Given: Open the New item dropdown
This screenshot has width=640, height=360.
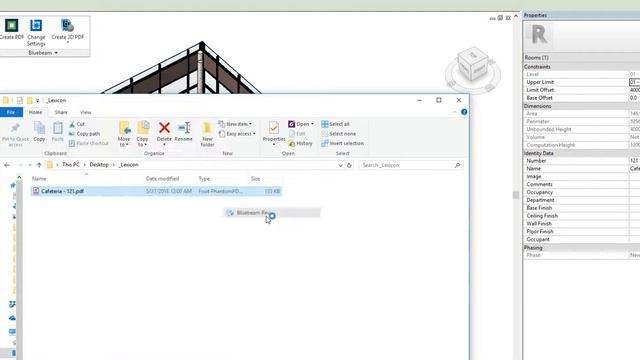Looking at the screenshot, I should 235,124.
